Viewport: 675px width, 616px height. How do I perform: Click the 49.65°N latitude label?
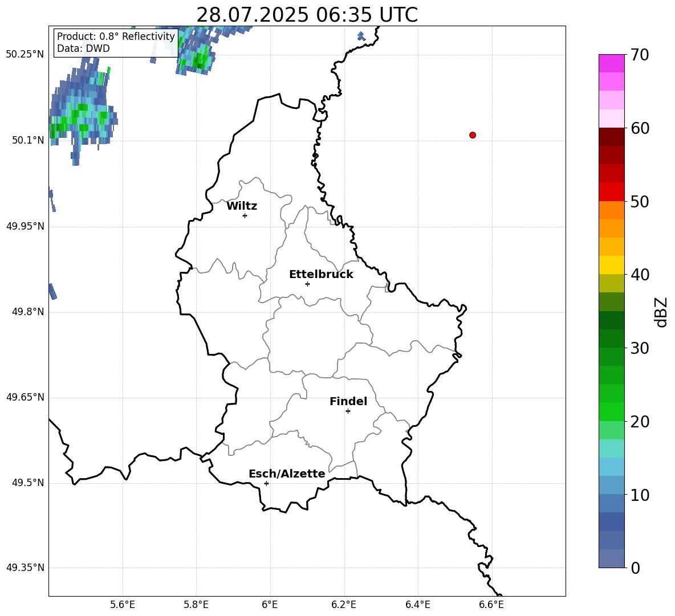25,397
